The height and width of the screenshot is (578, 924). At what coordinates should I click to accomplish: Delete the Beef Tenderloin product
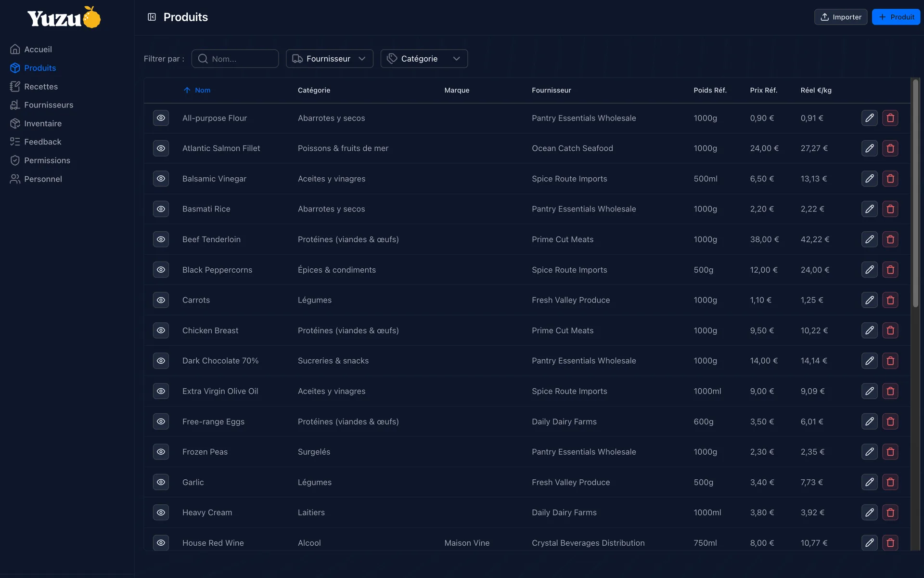[x=890, y=239]
